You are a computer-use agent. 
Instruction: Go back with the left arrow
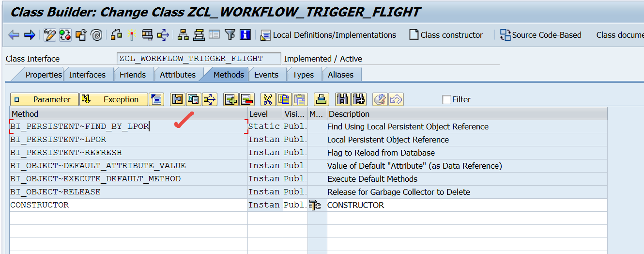click(x=14, y=35)
